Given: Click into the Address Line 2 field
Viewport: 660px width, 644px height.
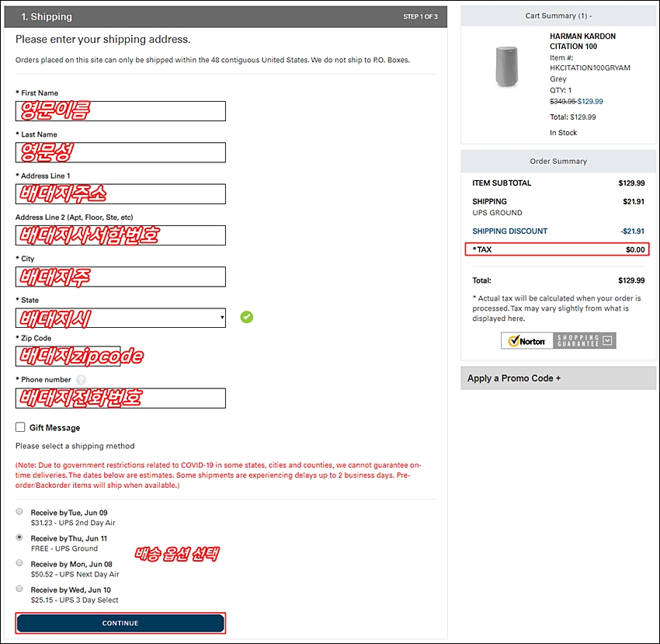Looking at the screenshot, I should pyautogui.click(x=120, y=235).
